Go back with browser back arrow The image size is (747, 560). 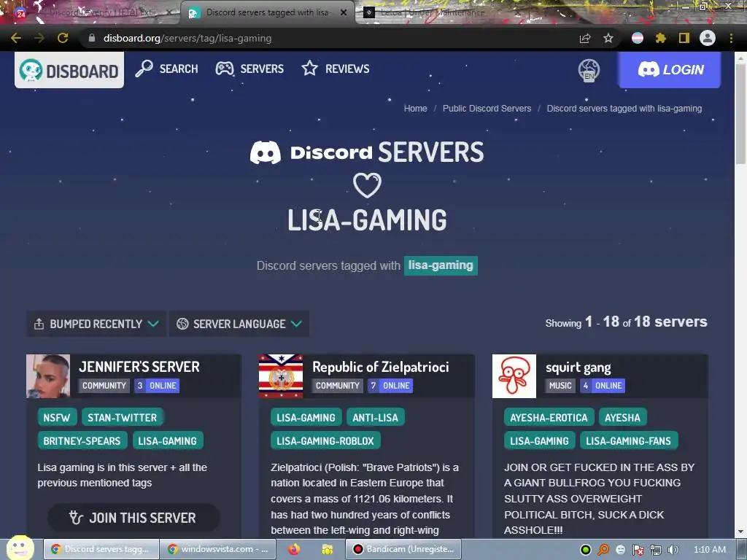point(16,38)
